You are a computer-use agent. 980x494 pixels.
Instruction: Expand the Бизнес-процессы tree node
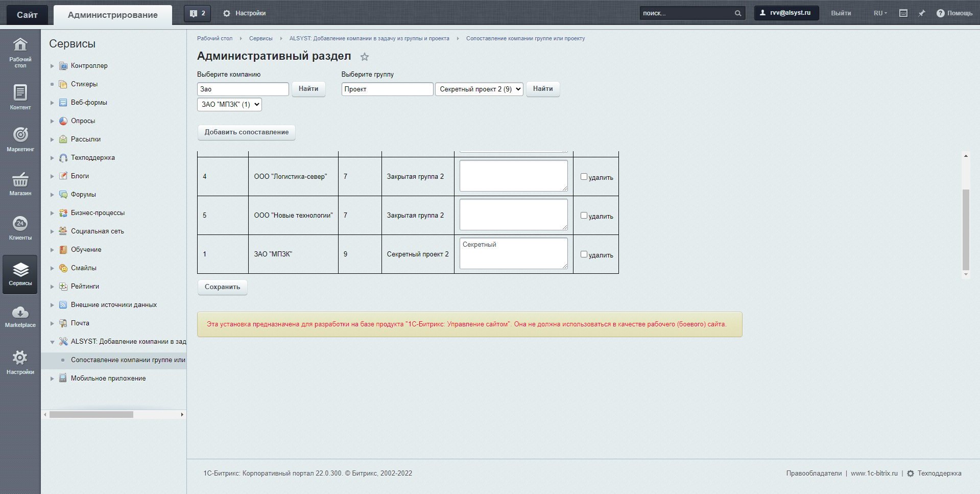pos(52,213)
